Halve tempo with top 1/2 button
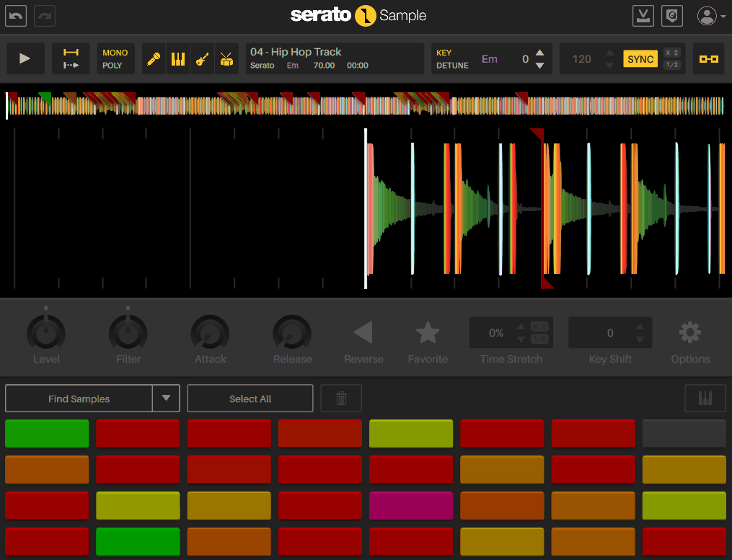This screenshot has width=732, height=560. [x=671, y=65]
